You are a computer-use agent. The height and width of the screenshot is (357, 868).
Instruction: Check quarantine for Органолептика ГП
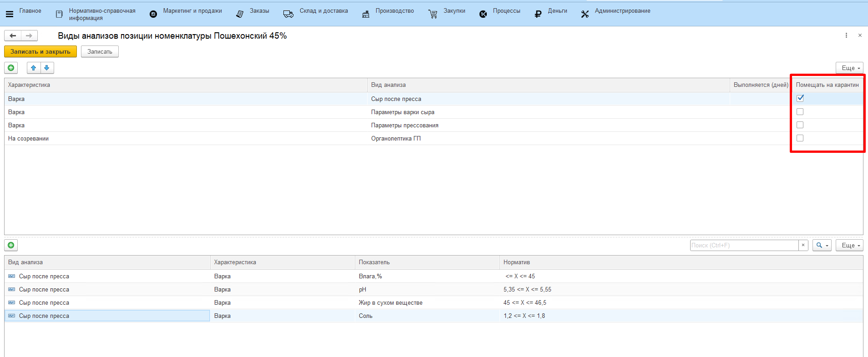[800, 138]
